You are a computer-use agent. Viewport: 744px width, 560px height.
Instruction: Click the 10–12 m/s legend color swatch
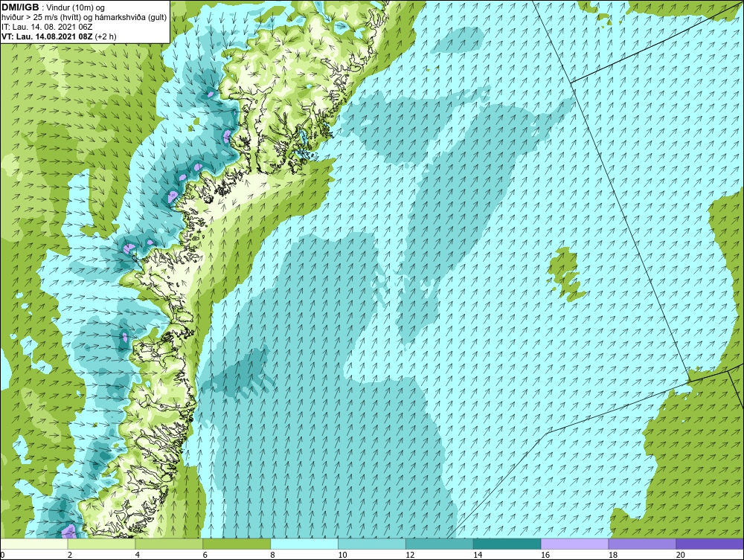click(x=371, y=544)
